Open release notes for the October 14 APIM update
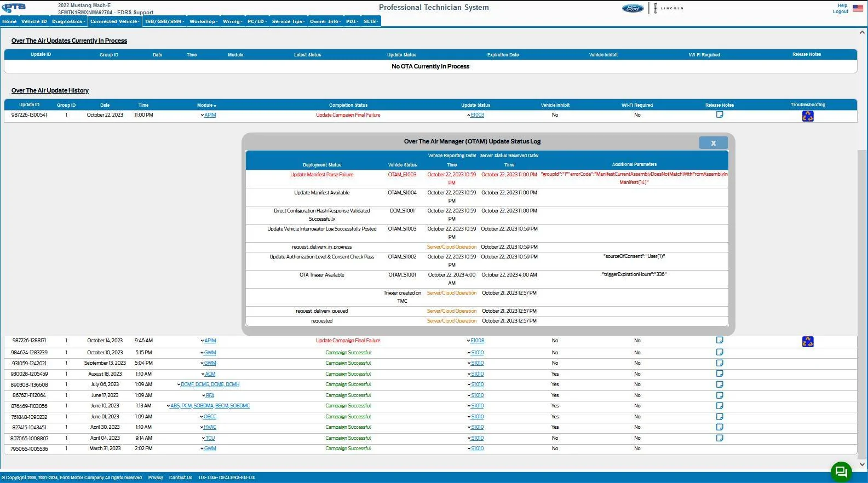868x483 pixels. (x=720, y=340)
